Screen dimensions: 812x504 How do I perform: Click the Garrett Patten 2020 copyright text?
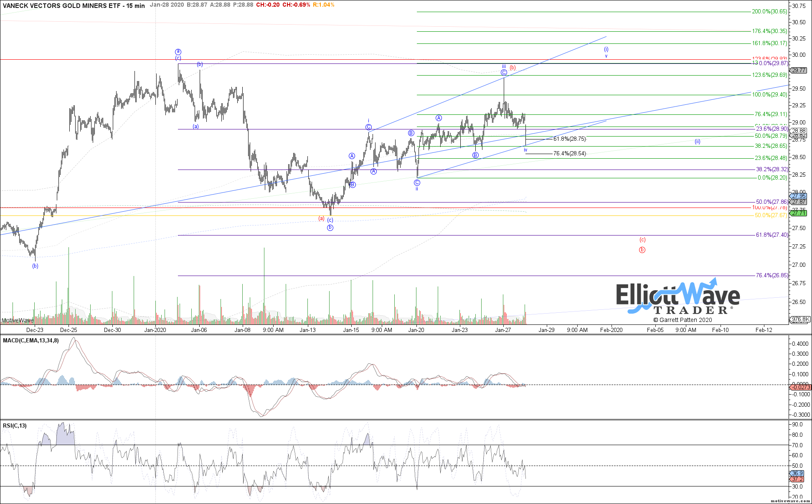[683, 320]
